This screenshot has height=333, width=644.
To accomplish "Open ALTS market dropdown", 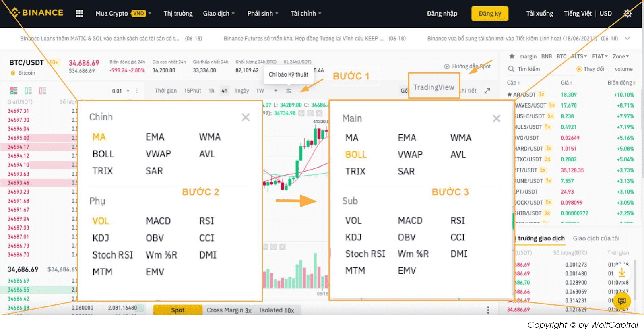I will (x=579, y=56).
